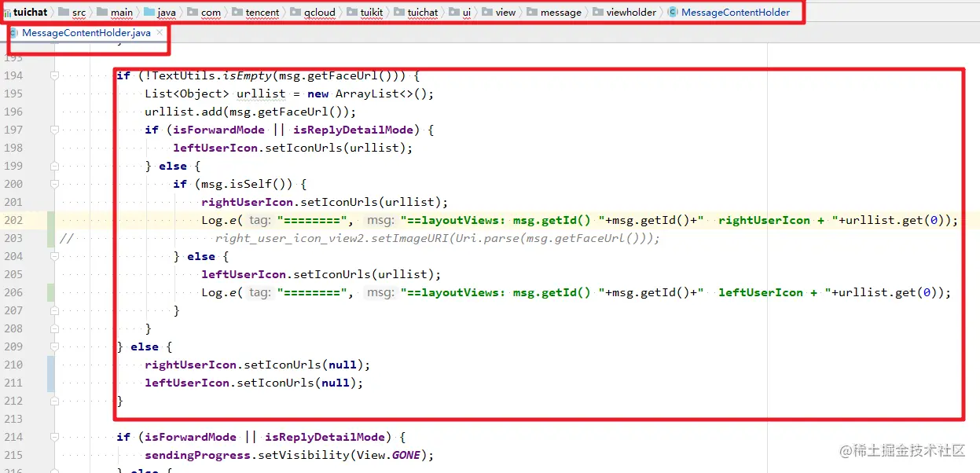Click the msg: parameter hint on line 206

coord(380,293)
